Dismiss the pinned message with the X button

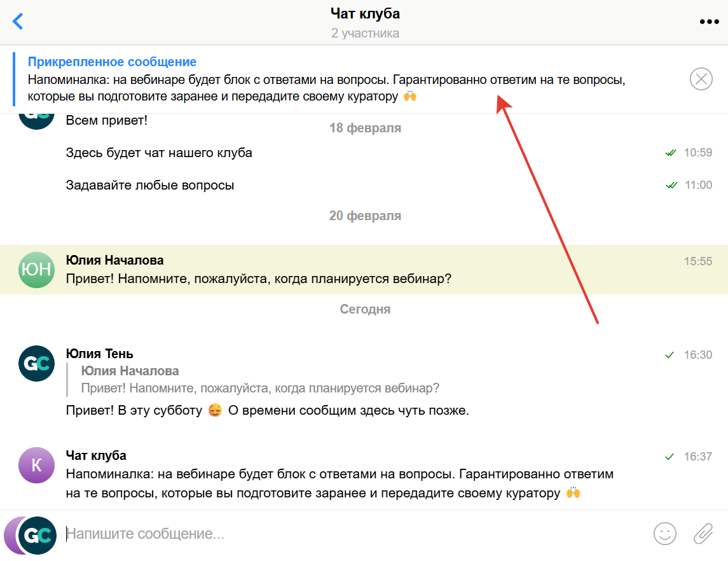[701, 79]
